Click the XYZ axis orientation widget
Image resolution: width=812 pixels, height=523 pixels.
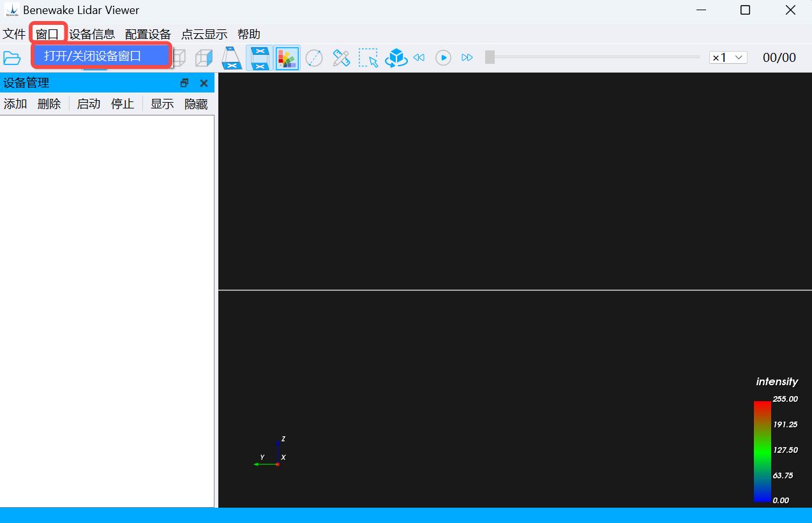[x=270, y=452]
